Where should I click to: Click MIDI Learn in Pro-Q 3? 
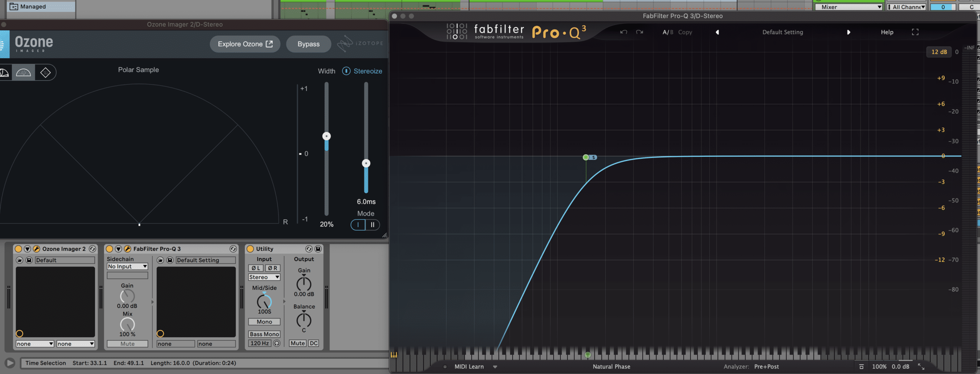pos(469,366)
